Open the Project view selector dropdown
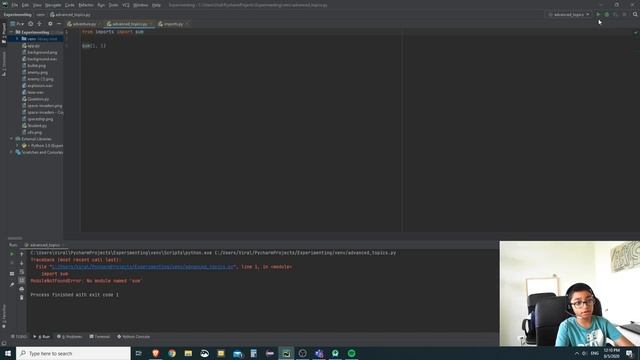Image resolution: width=640 pixels, height=360 pixels. pyautogui.click(x=17, y=24)
